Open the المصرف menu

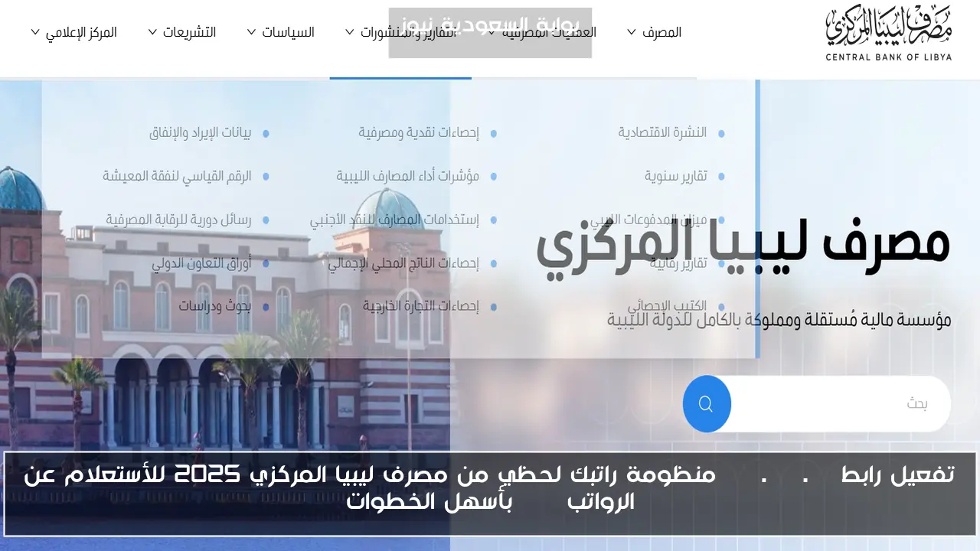(662, 32)
